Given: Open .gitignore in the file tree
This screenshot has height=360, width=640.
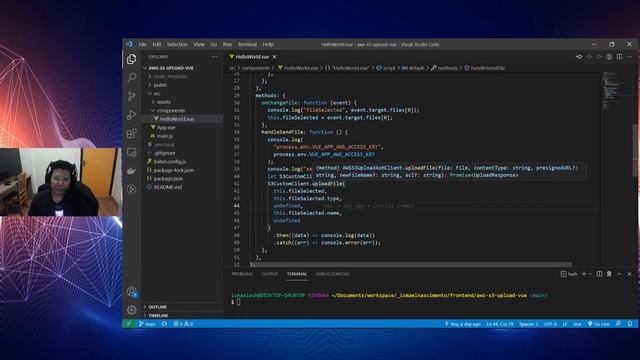Looking at the screenshot, I should [x=164, y=153].
